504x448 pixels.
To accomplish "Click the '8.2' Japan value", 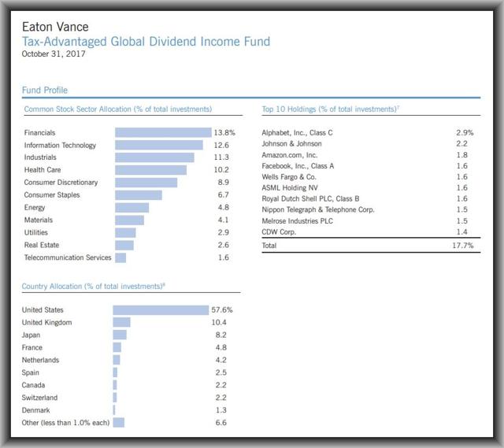I will click(x=220, y=335).
